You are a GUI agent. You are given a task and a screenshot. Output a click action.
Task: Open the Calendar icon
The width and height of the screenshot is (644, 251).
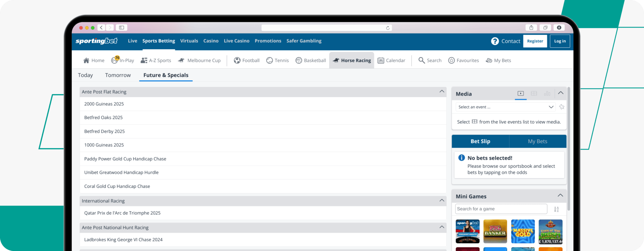(381, 60)
